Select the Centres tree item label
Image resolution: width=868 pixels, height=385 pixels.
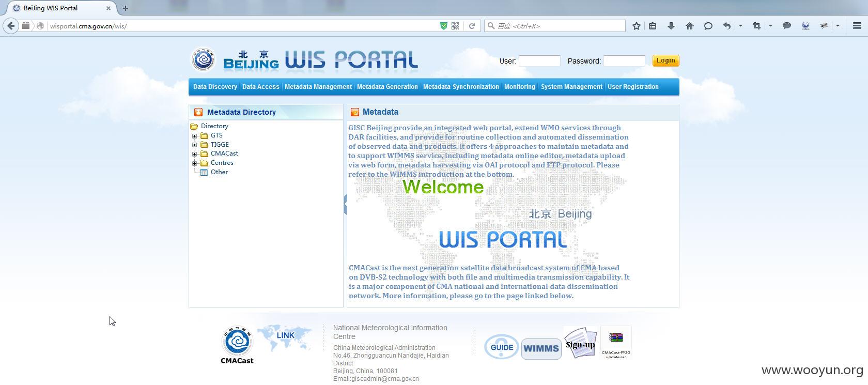click(x=222, y=163)
